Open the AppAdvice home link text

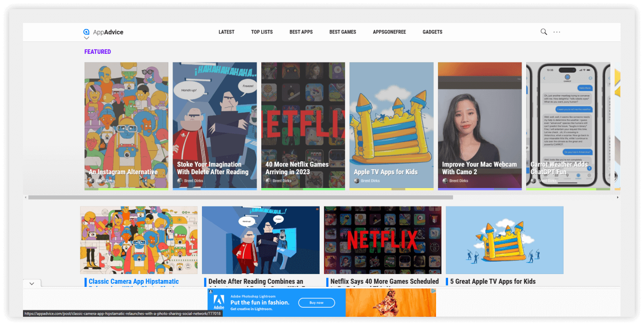point(108,32)
